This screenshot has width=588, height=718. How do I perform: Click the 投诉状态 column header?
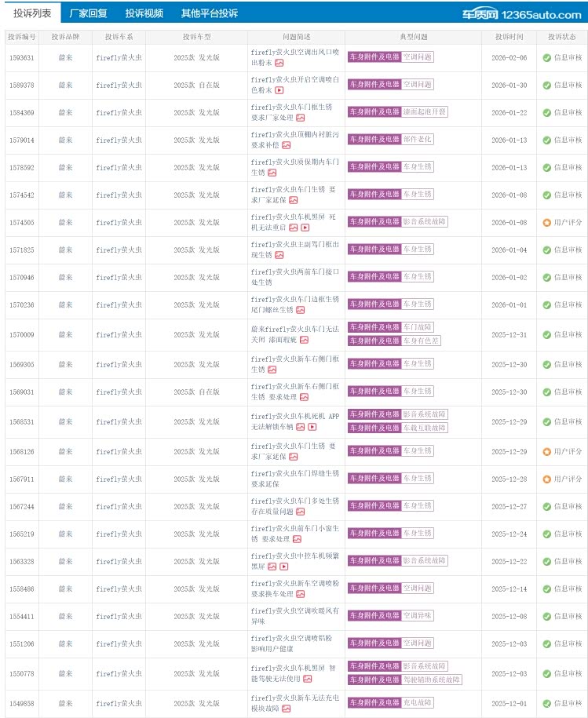pyautogui.click(x=561, y=37)
